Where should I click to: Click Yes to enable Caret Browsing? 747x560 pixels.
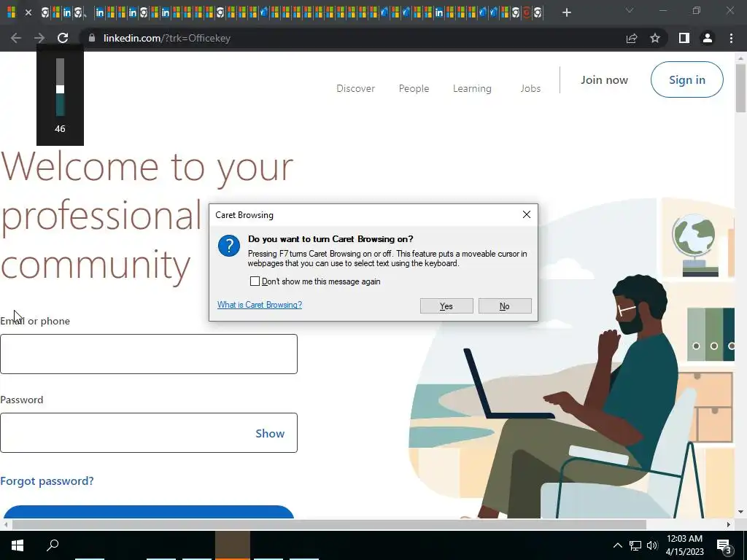point(446,306)
